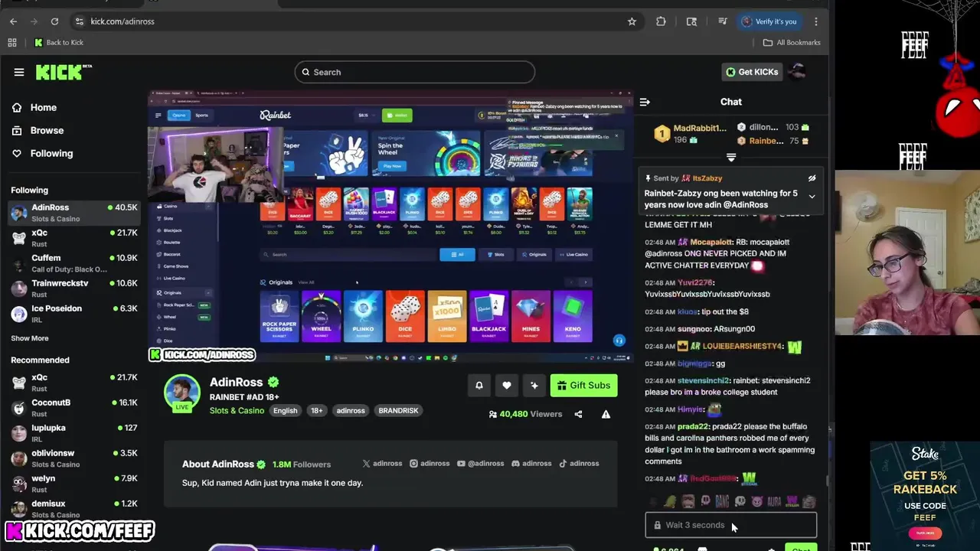The width and height of the screenshot is (980, 551).
Task: Open the browser extensions puzzle icon
Action: point(661,21)
